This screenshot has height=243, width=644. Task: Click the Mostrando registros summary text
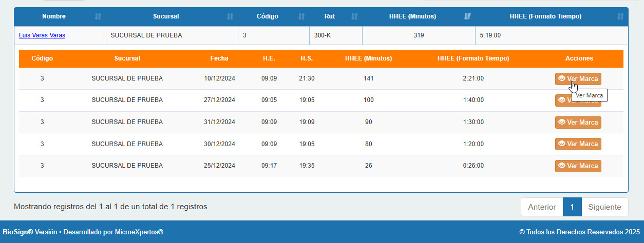(110, 207)
